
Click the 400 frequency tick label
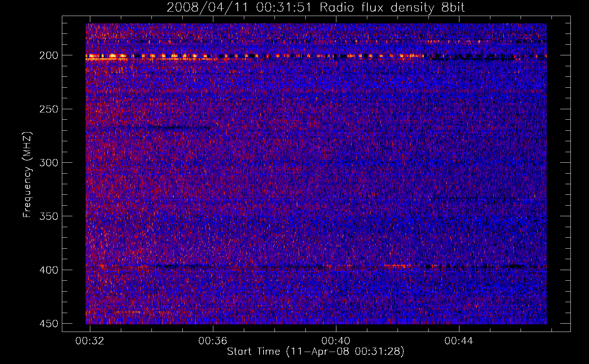pyautogui.click(x=49, y=270)
